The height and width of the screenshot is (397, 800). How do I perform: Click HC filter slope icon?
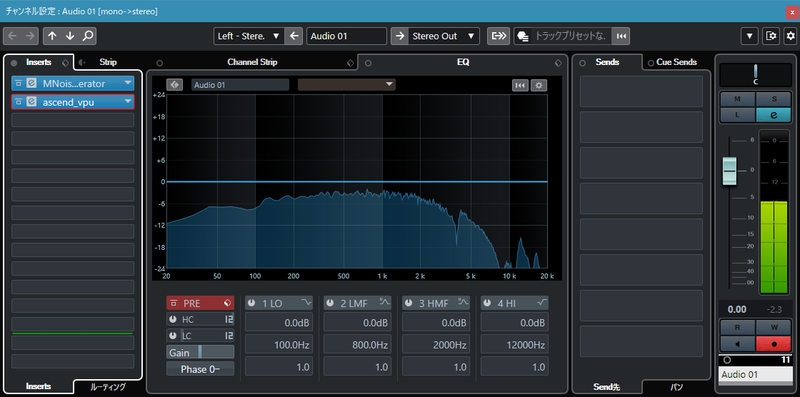coord(229,320)
